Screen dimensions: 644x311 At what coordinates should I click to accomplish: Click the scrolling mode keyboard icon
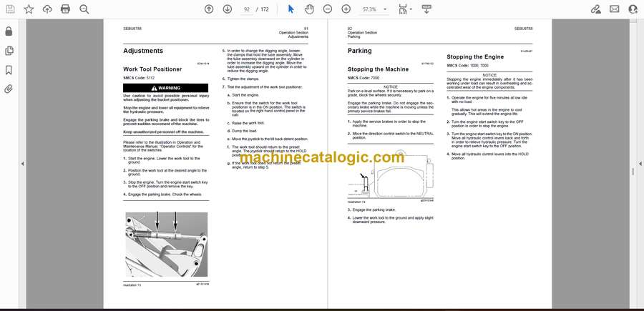(x=426, y=9)
